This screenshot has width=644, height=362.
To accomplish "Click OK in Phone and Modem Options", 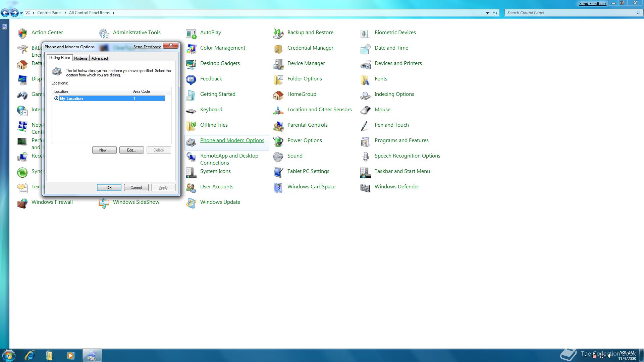I will [109, 188].
